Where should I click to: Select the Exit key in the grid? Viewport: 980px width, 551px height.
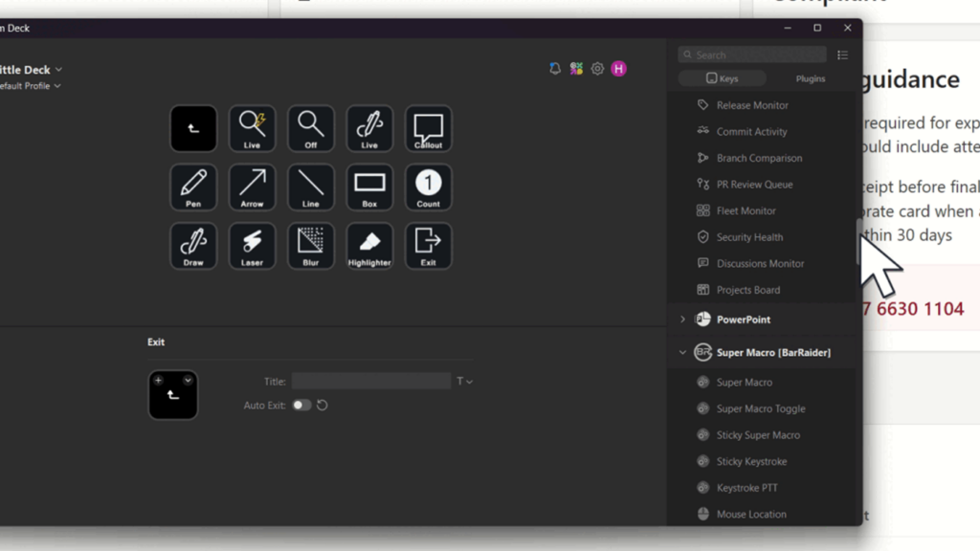(428, 246)
